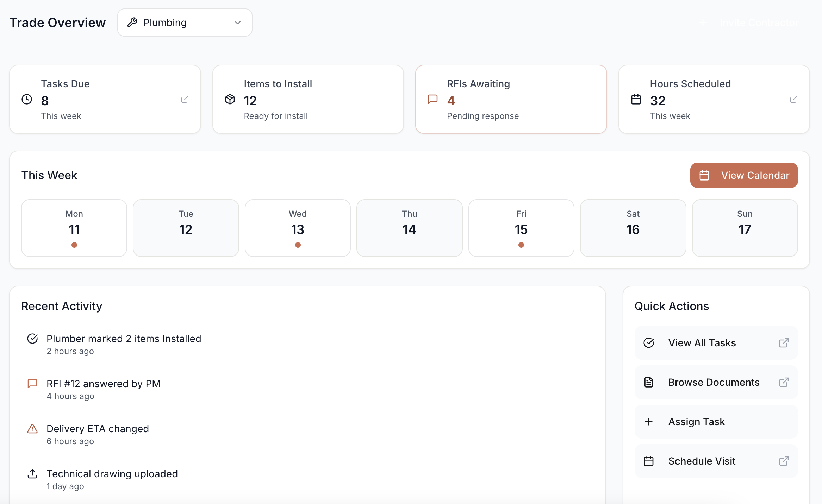Click the checkmark icon next to Plumber activity
The image size is (822, 504).
pyautogui.click(x=32, y=339)
